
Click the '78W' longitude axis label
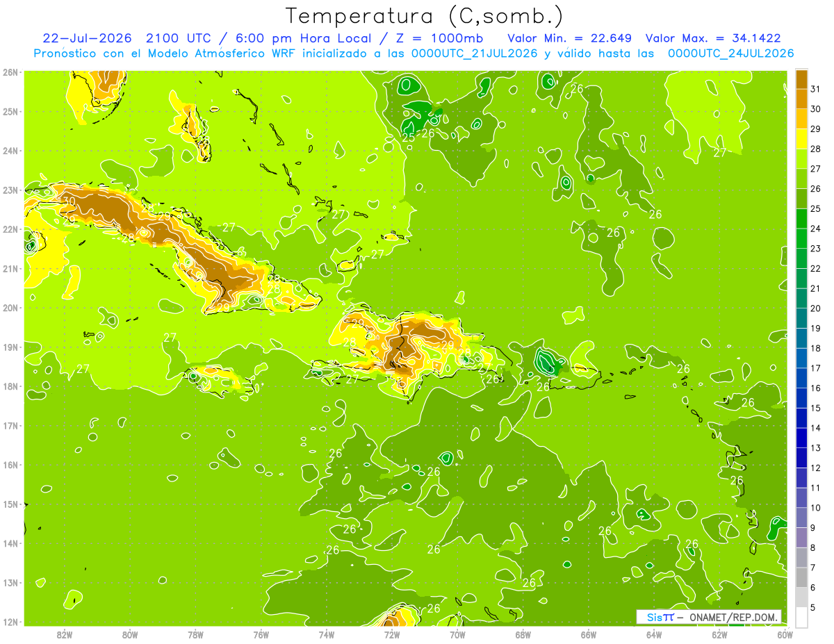(x=195, y=634)
